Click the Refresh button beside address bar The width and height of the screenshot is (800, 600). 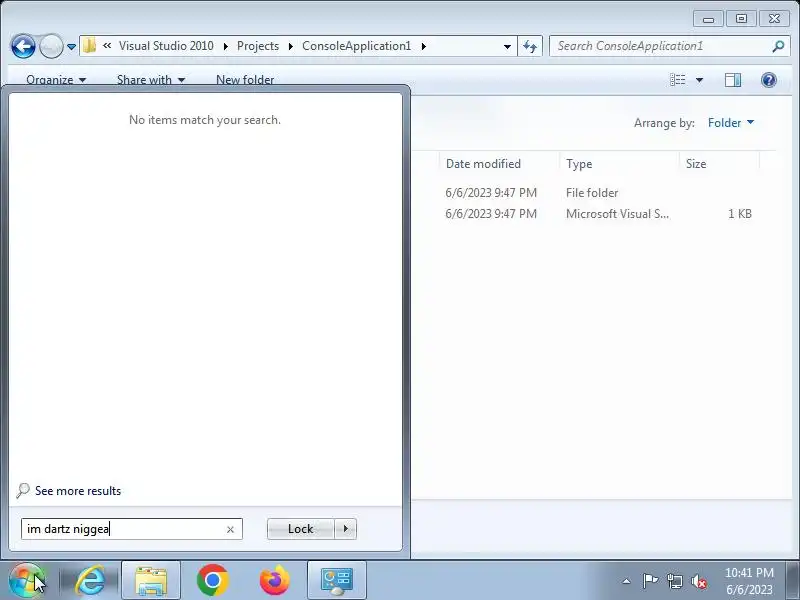pyautogui.click(x=530, y=46)
